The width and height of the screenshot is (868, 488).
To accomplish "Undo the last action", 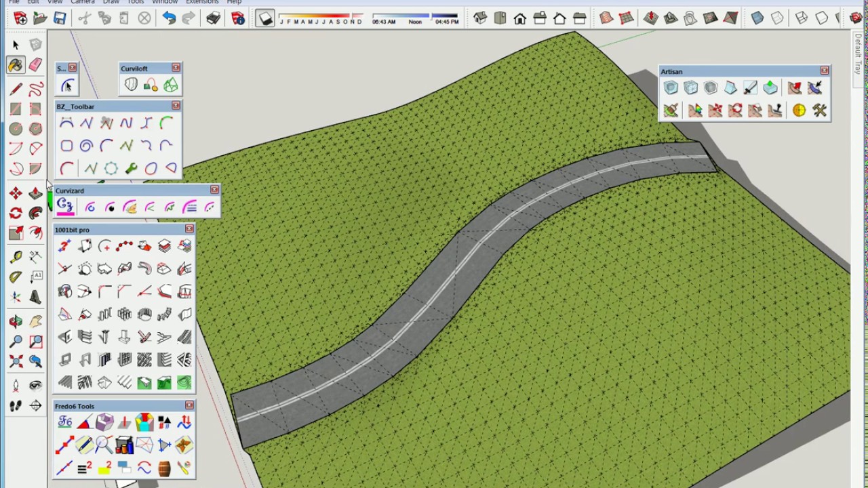I will [x=169, y=18].
